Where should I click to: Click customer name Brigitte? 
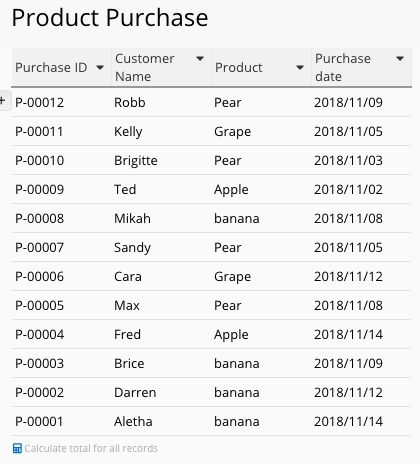136,161
